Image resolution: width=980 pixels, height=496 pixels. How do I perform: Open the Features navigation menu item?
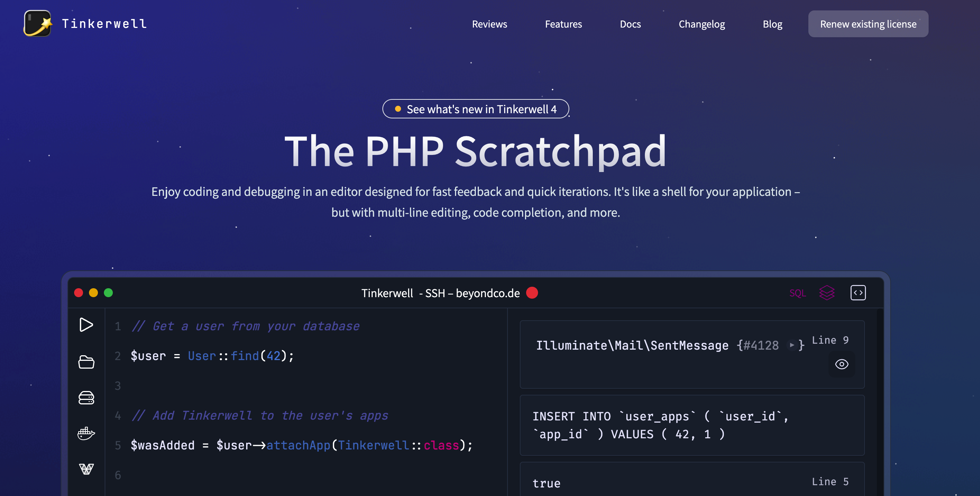tap(563, 23)
